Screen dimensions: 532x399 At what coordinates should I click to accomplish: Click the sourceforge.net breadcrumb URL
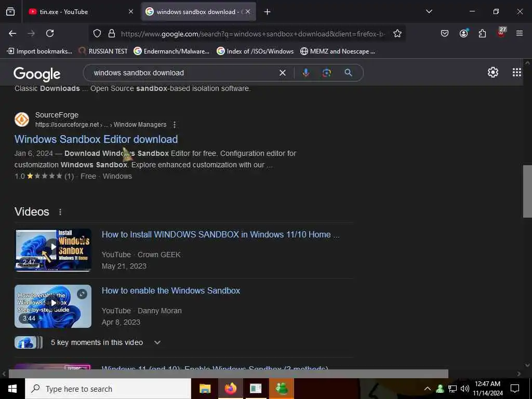(x=101, y=125)
